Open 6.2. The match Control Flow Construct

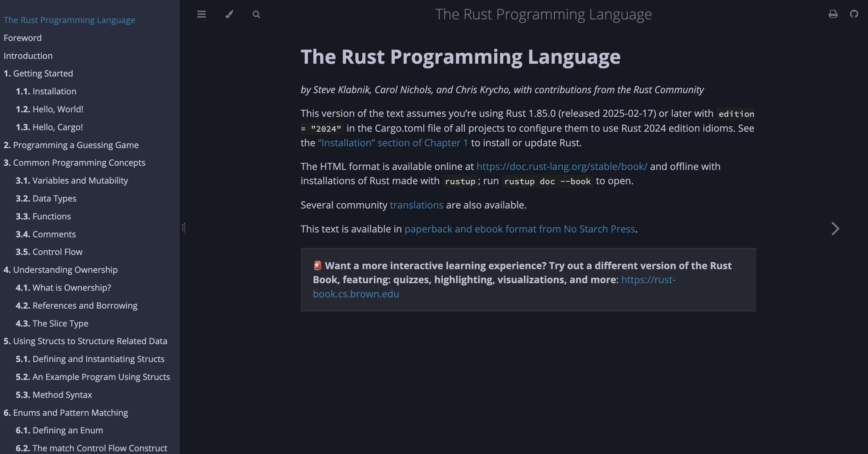(92, 448)
